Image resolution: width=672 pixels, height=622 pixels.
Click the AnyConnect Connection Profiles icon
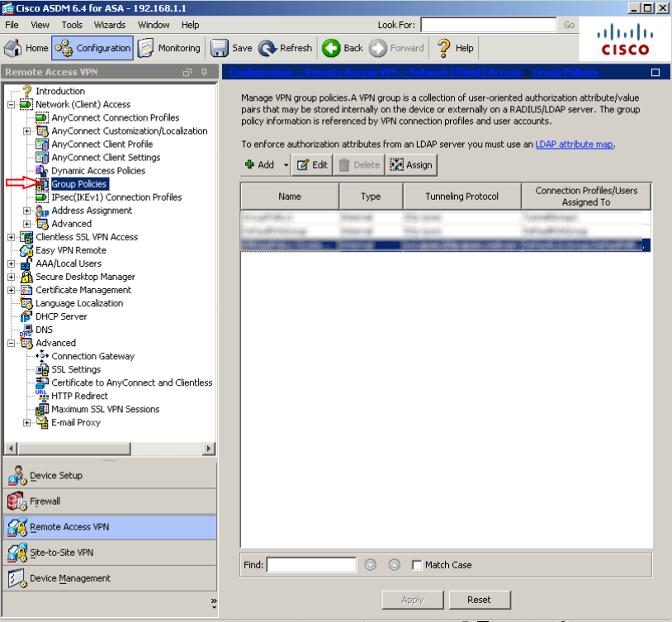tap(41, 117)
